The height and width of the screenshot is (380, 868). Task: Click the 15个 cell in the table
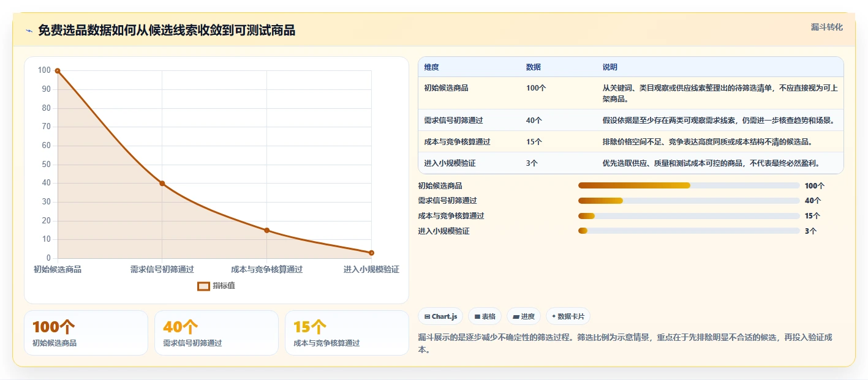tap(534, 142)
